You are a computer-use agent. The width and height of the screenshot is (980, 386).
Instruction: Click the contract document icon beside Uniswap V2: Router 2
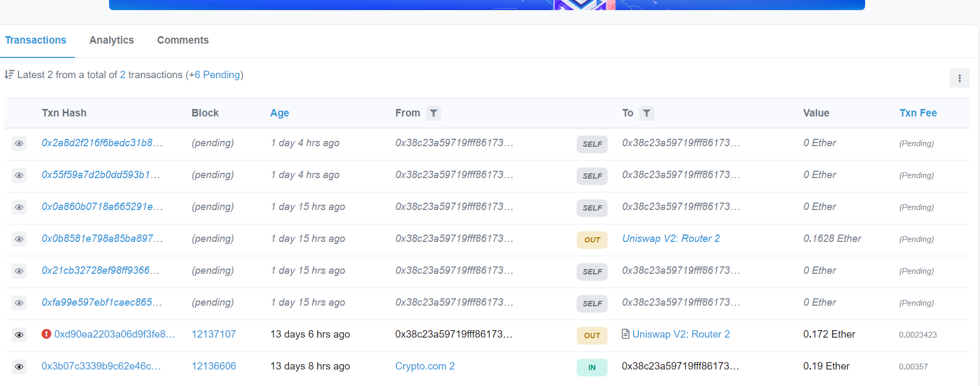(x=626, y=334)
